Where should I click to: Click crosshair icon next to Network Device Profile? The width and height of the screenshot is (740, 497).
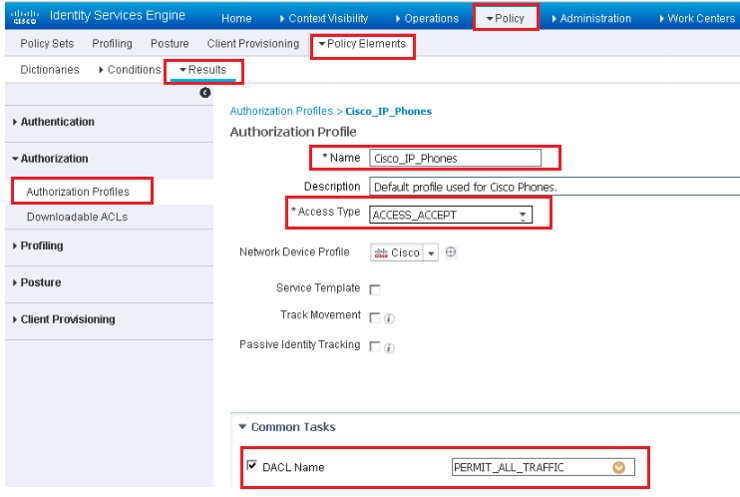(451, 252)
